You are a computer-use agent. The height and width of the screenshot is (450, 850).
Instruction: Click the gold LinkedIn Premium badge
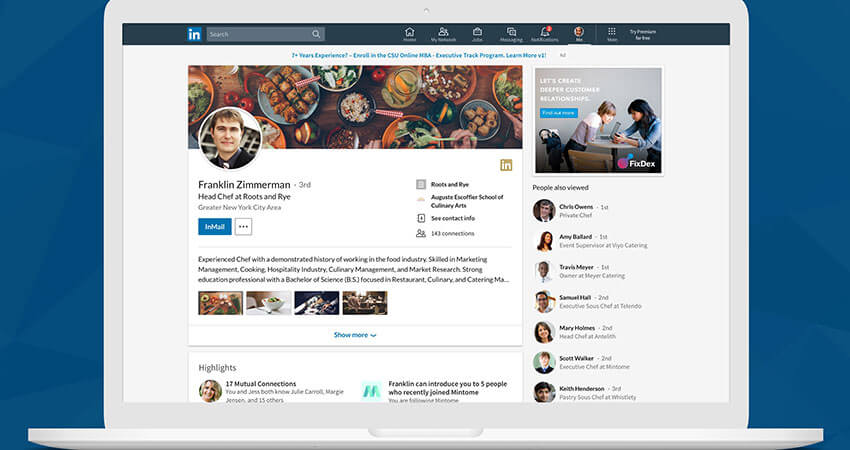tap(506, 165)
